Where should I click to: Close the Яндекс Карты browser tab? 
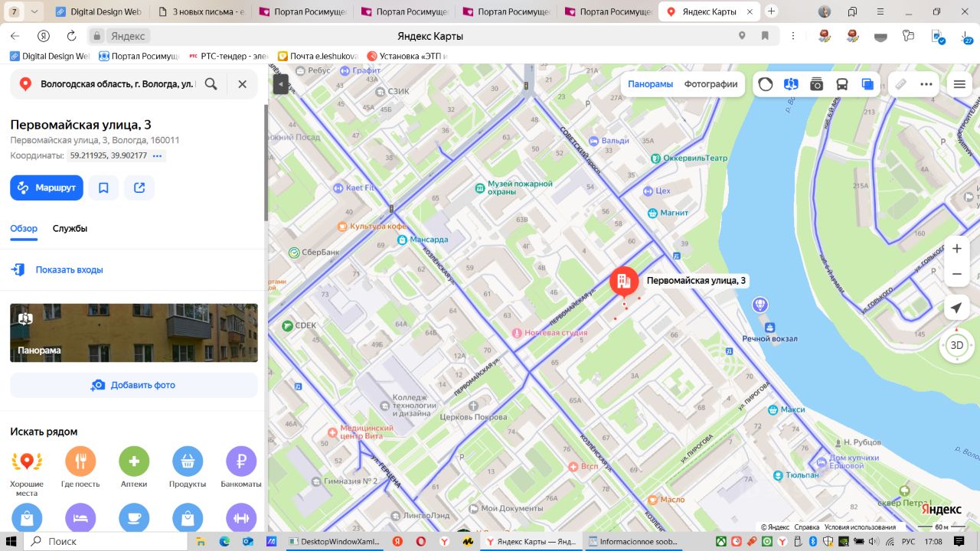point(750,11)
